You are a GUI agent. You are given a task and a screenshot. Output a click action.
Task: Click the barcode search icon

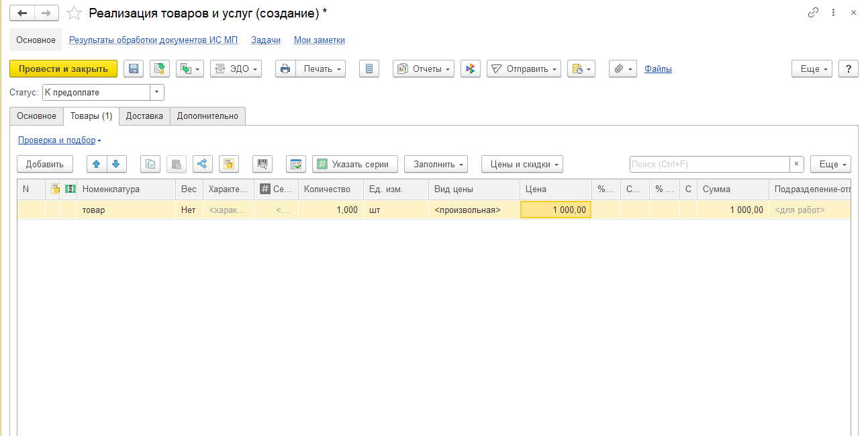point(262,164)
